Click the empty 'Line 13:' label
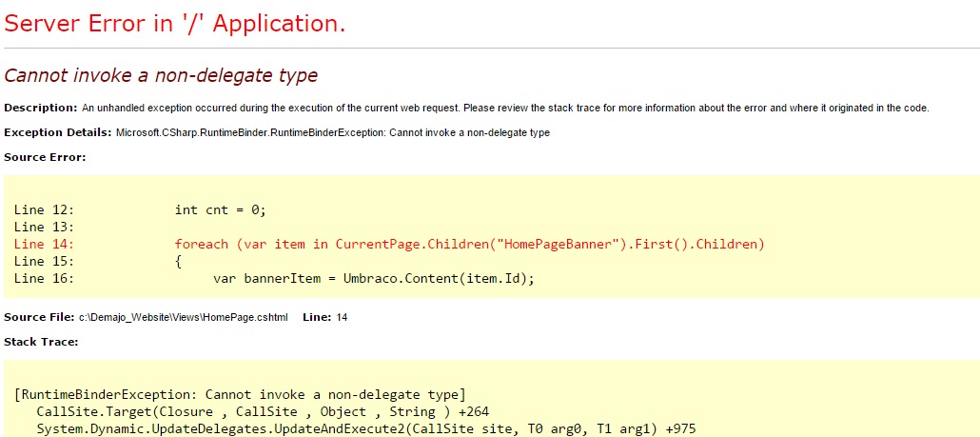This screenshot has height=437, width=980. [44, 227]
